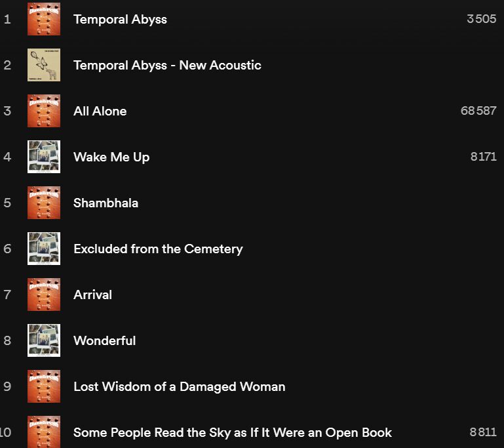The width and height of the screenshot is (504, 448).
Task: Click the 8 171 play count
Action: tap(484, 157)
